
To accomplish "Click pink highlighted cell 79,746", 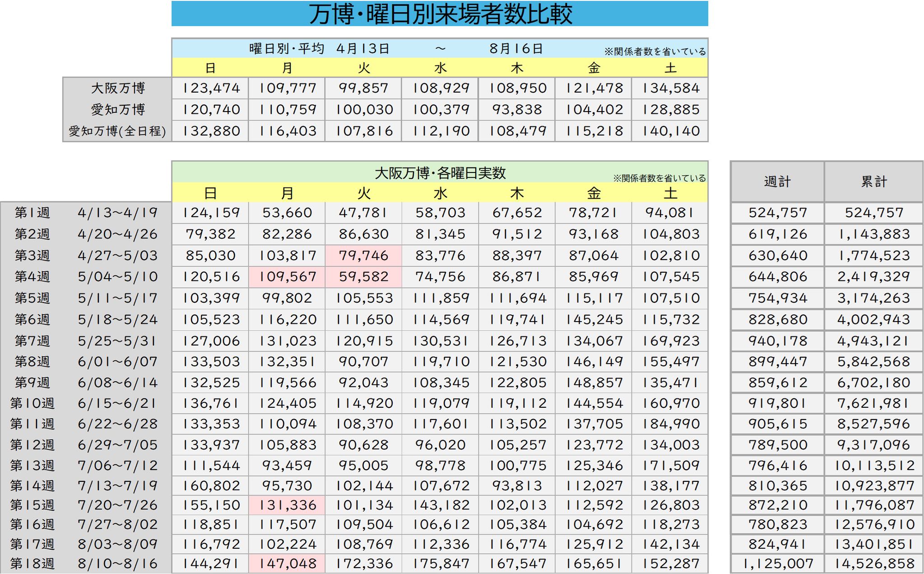I will click(x=363, y=256).
